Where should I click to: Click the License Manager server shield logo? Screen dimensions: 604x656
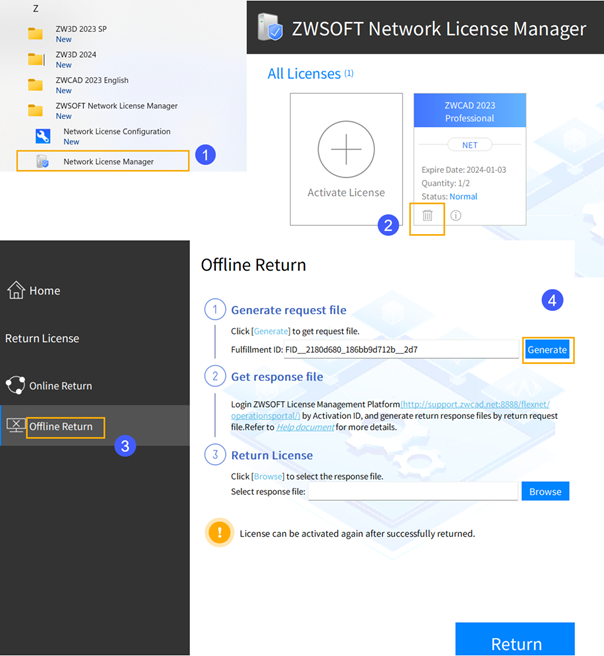(270, 27)
